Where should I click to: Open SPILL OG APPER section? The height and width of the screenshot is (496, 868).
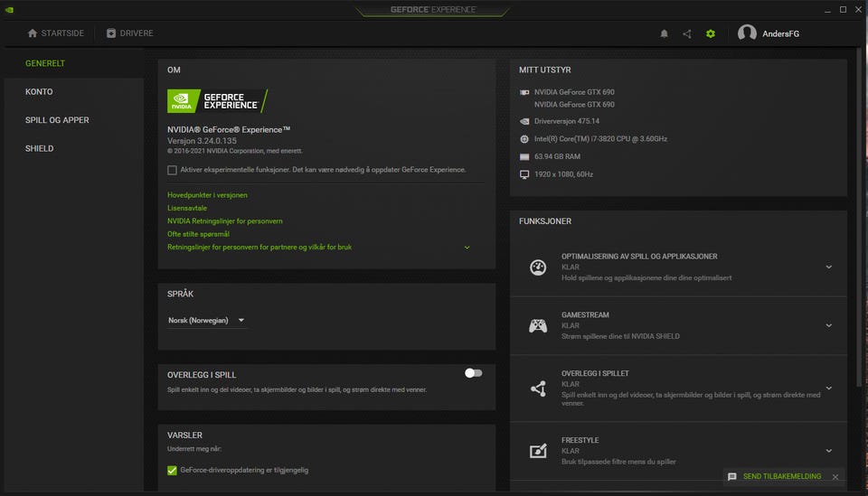[x=57, y=120]
